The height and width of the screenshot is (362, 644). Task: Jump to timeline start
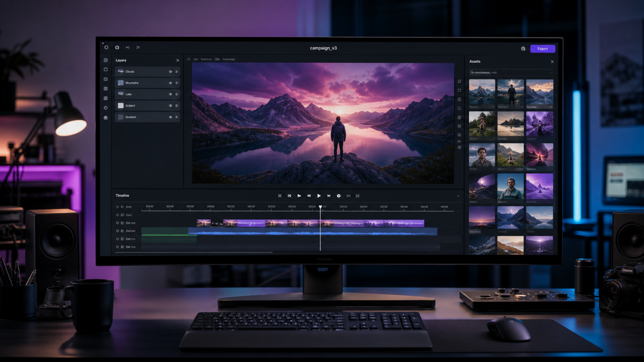click(280, 196)
